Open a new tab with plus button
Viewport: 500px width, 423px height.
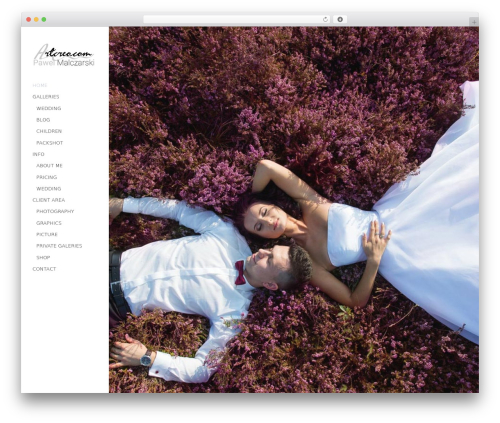(474, 22)
